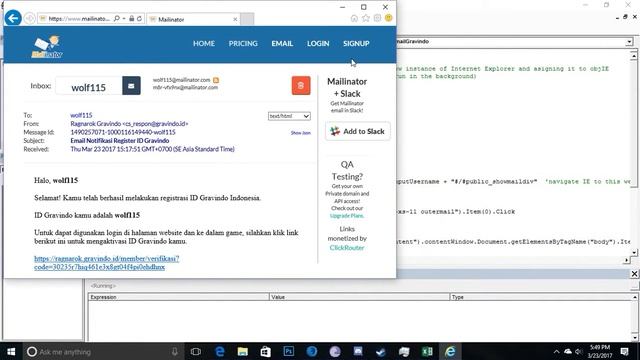The width and height of the screenshot is (640, 360).
Task: Click the browser forward arrow button
Action: [29, 19]
